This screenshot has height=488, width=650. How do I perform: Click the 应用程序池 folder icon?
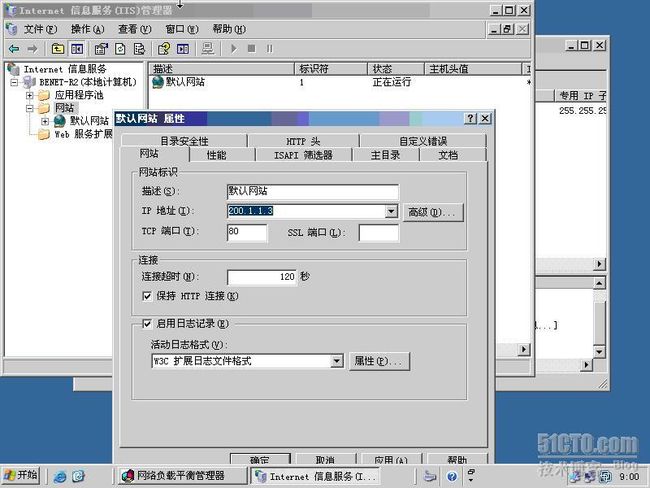coord(44,95)
